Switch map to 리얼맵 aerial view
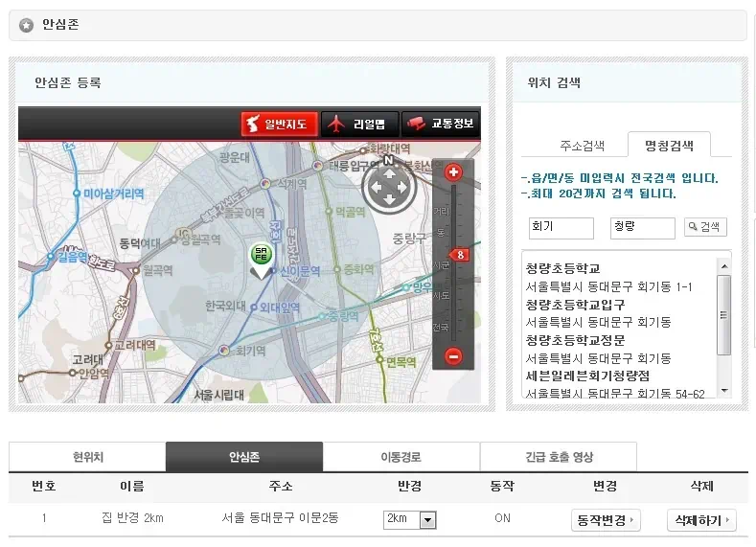This screenshot has height=547, width=756. click(359, 125)
